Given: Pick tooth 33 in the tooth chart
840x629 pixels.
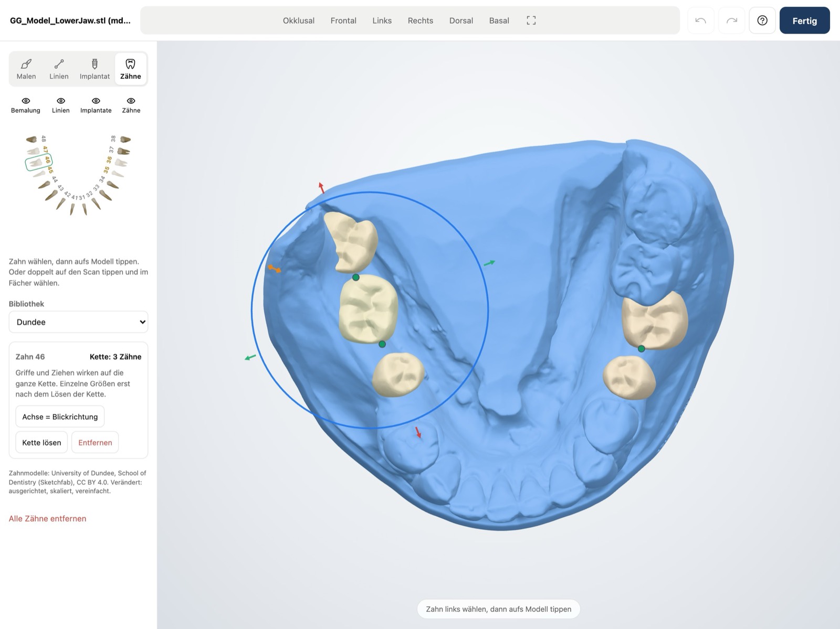Looking at the screenshot, I should point(106,194).
